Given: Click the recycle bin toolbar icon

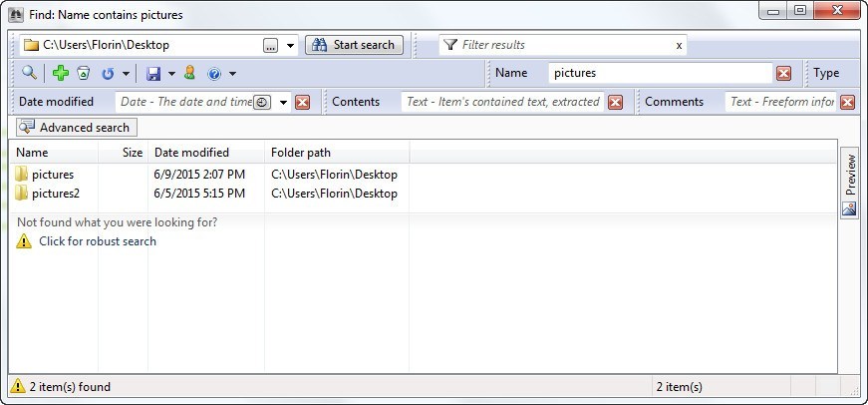Looking at the screenshot, I should (x=83, y=73).
